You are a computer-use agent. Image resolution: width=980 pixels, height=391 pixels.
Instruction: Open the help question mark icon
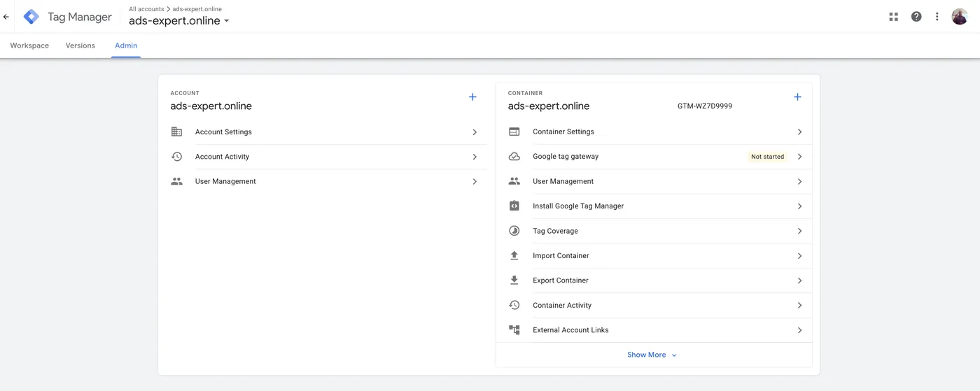(916, 17)
